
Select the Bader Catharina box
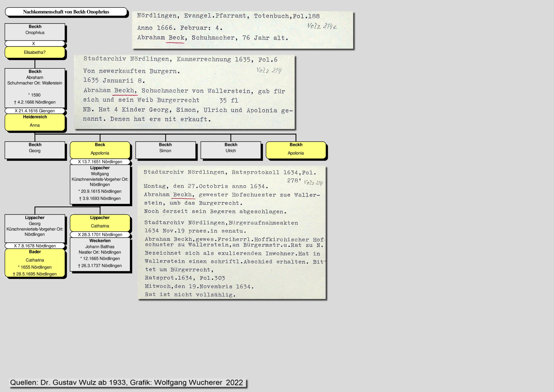(x=35, y=263)
